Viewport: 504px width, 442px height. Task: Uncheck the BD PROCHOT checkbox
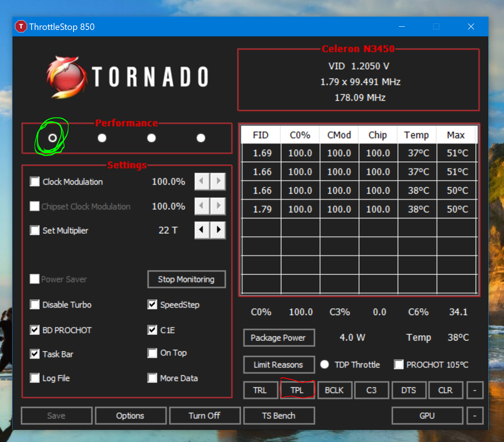pyautogui.click(x=35, y=330)
